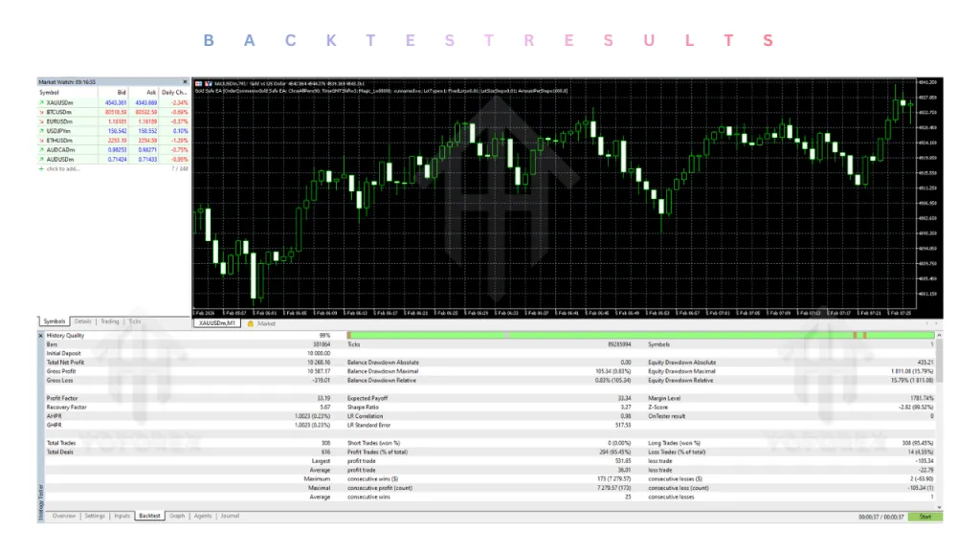Click the ETHUSDm down-arrow icon
980x551 pixels.
pos(41,141)
